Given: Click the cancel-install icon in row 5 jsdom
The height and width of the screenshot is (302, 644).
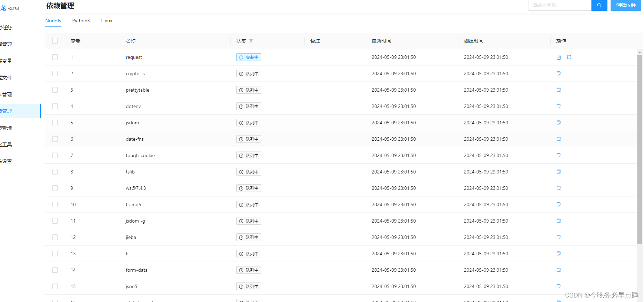Looking at the screenshot, I should coord(558,123).
